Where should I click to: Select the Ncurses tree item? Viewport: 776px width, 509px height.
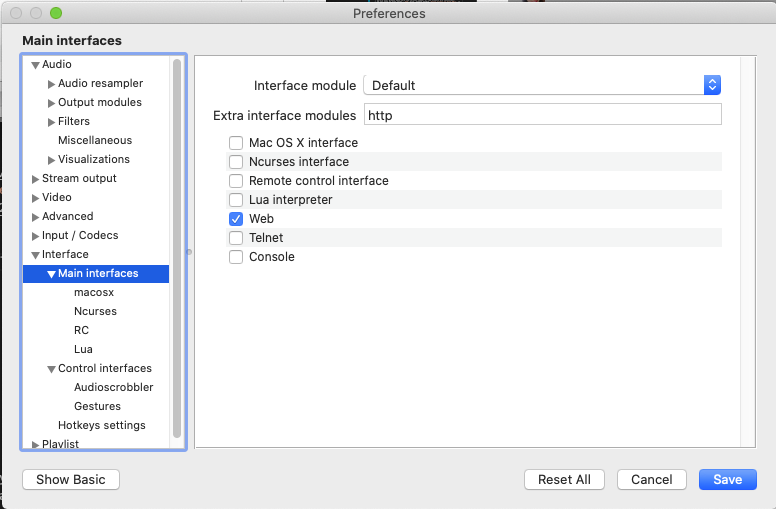click(x=96, y=311)
